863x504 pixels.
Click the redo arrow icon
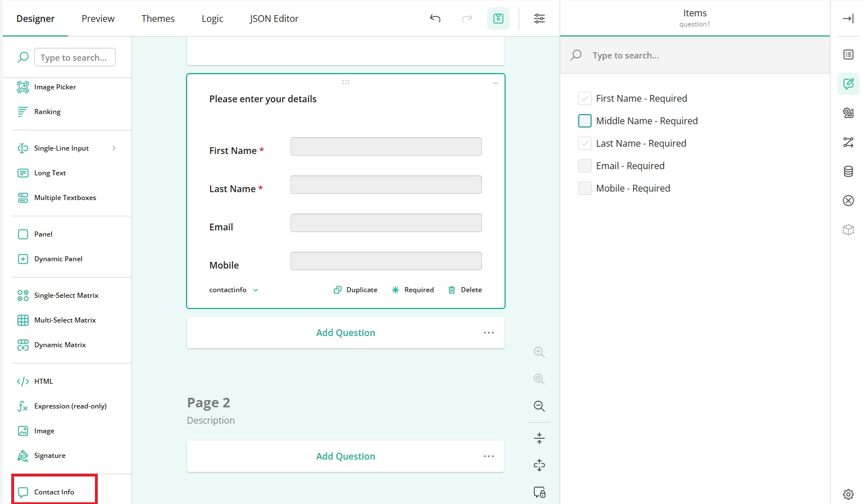467,19
